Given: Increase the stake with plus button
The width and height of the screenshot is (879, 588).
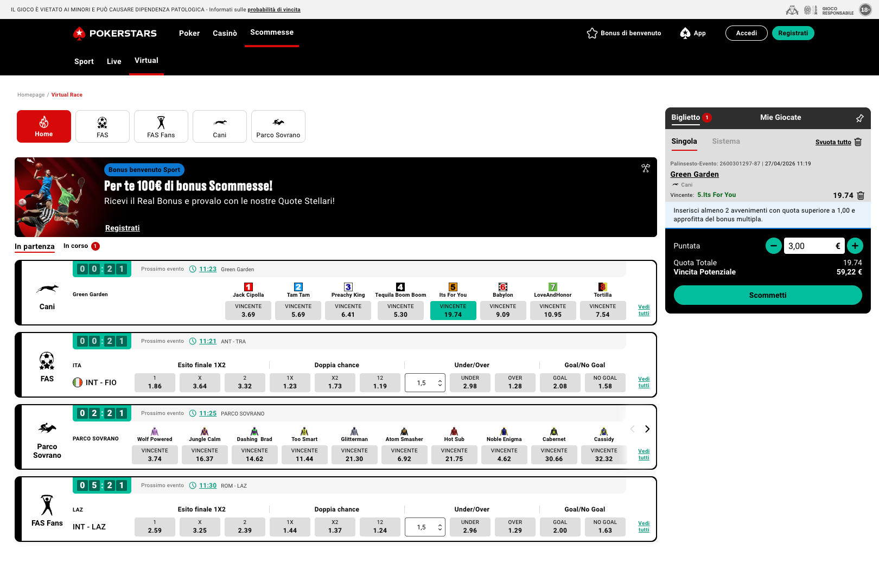Looking at the screenshot, I should click(x=855, y=246).
